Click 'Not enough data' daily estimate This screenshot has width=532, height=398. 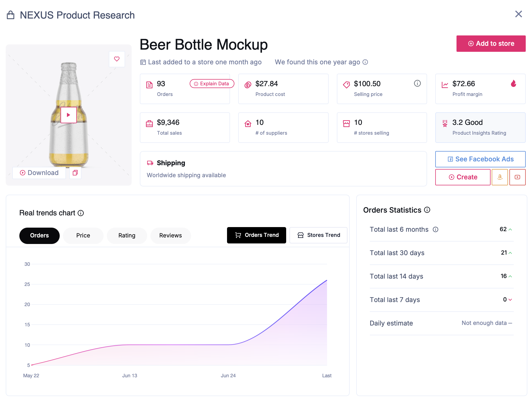click(484, 323)
